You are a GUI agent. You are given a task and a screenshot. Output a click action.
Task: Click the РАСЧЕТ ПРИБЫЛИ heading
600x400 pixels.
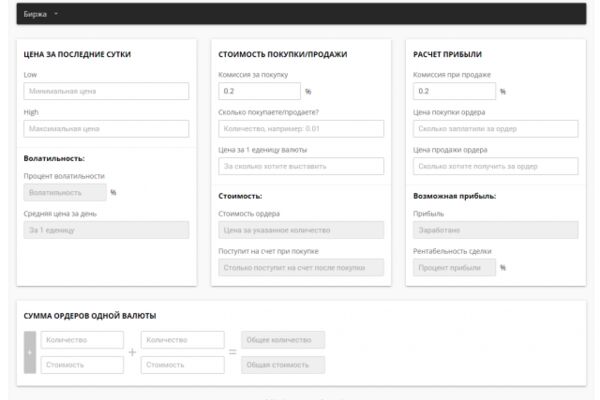pos(447,54)
